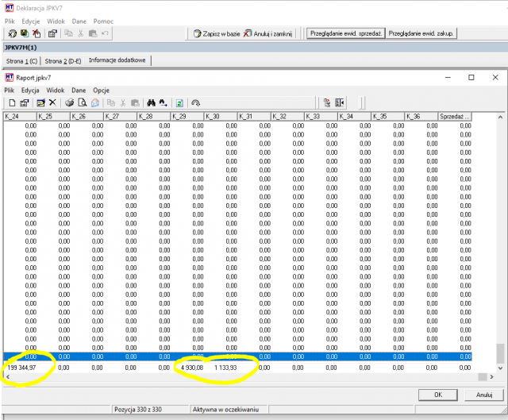Click the Anuluj i zamknij button
Viewport: 508px width, 420px height.
(x=267, y=33)
